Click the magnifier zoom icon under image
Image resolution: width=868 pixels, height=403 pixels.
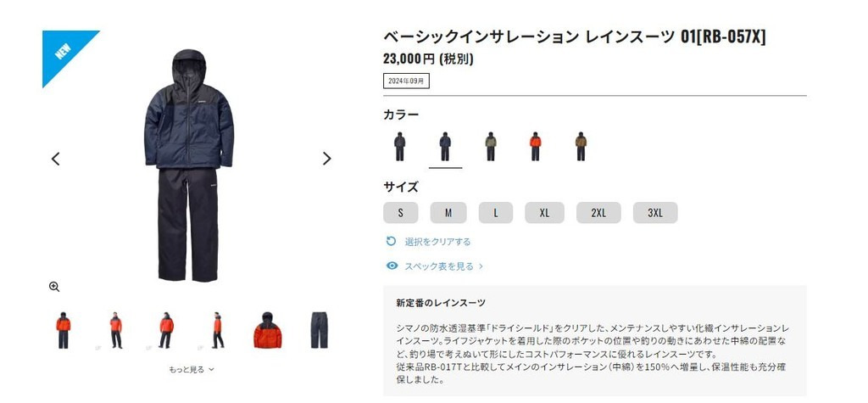coord(54,287)
